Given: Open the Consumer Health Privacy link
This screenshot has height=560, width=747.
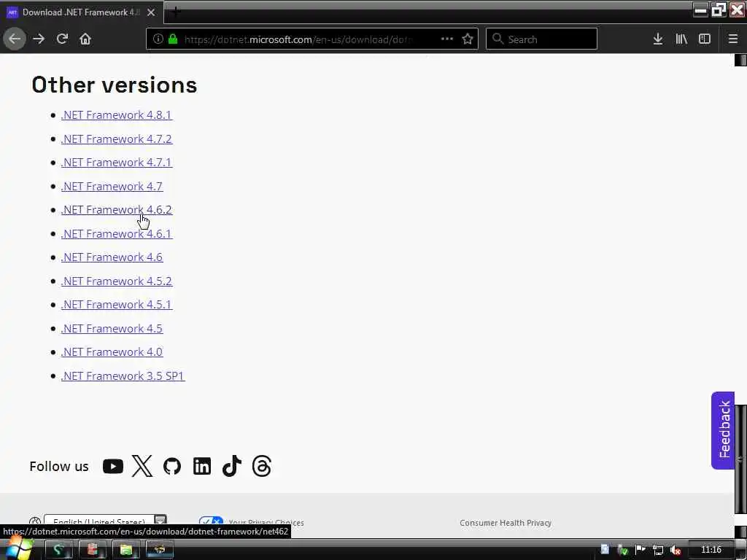Looking at the screenshot, I should click(x=506, y=522).
